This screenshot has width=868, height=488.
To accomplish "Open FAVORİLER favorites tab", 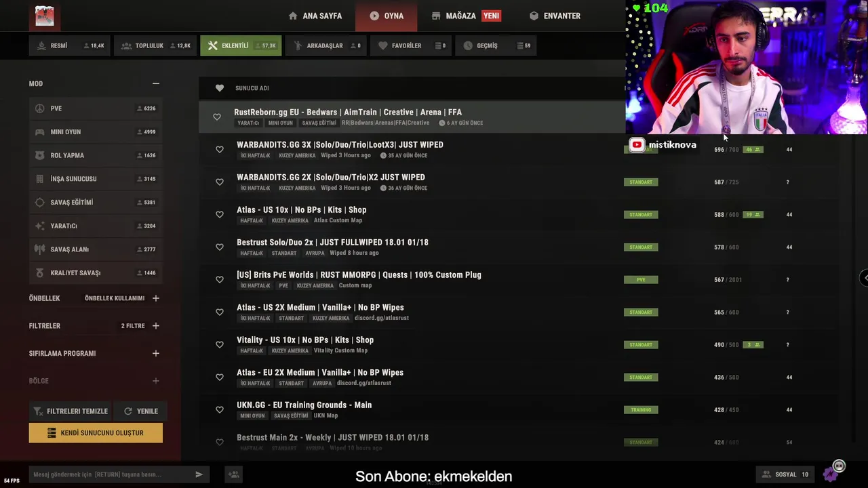I will 411,45.
